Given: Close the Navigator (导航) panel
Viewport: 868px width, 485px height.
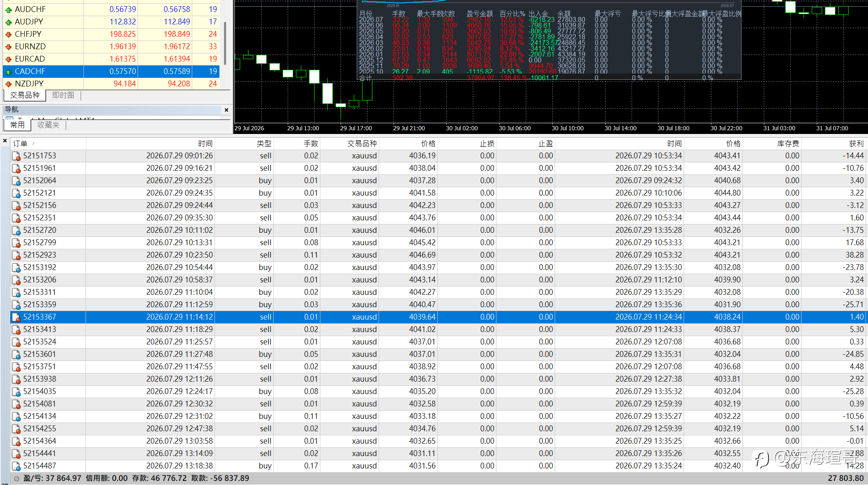Looking at the screenshot, I should tap(227, 110).
